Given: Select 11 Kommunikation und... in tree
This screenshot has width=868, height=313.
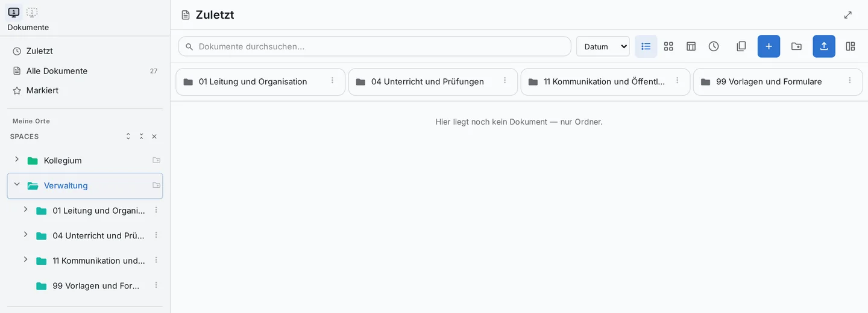Looking at the screenshot, I should tap(99, 261).
